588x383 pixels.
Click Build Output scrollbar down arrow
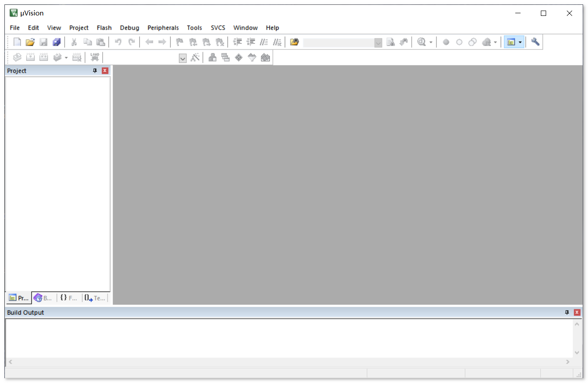tap(577, 353)
